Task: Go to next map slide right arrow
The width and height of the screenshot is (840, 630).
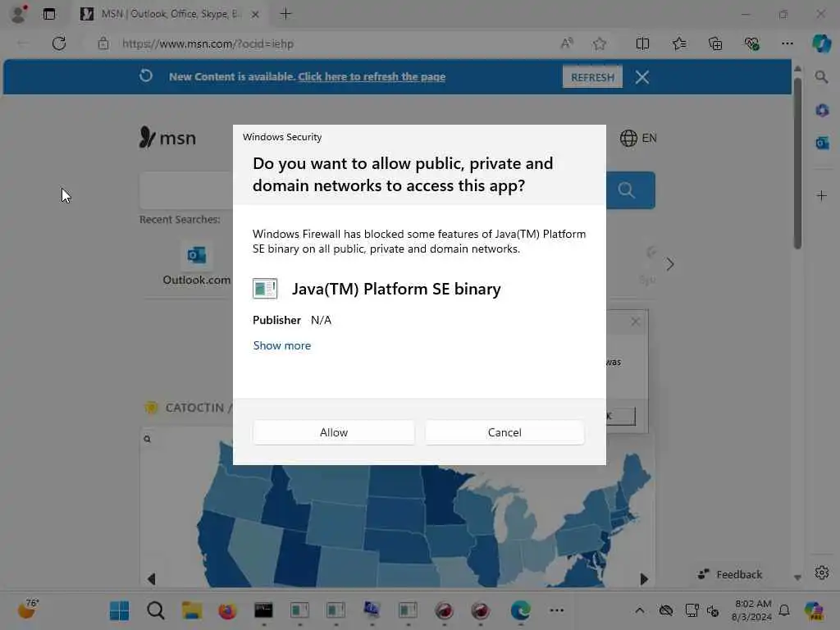Action: pyautogui.click(x=644, y=578)
